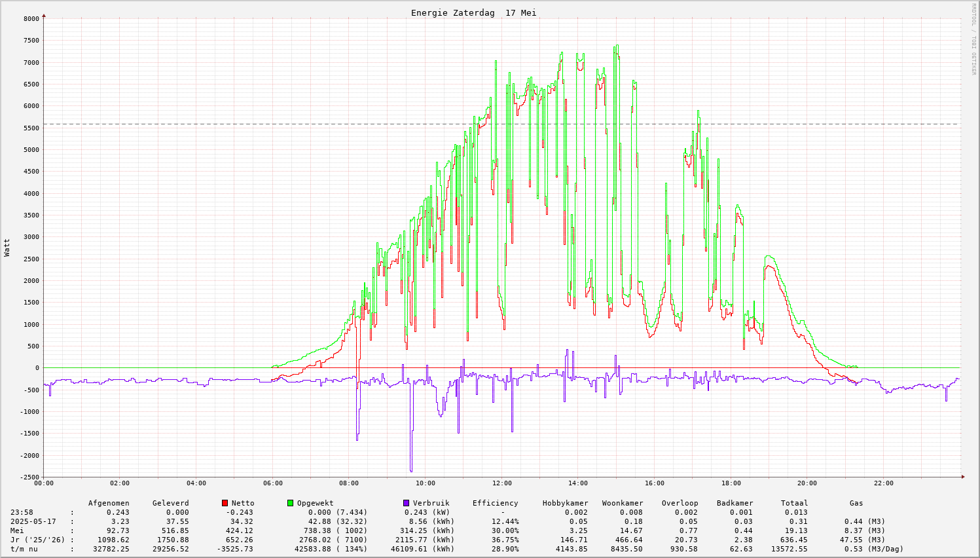Click the Afgenomen column header
980x558 pixels.
coord(109,503)
